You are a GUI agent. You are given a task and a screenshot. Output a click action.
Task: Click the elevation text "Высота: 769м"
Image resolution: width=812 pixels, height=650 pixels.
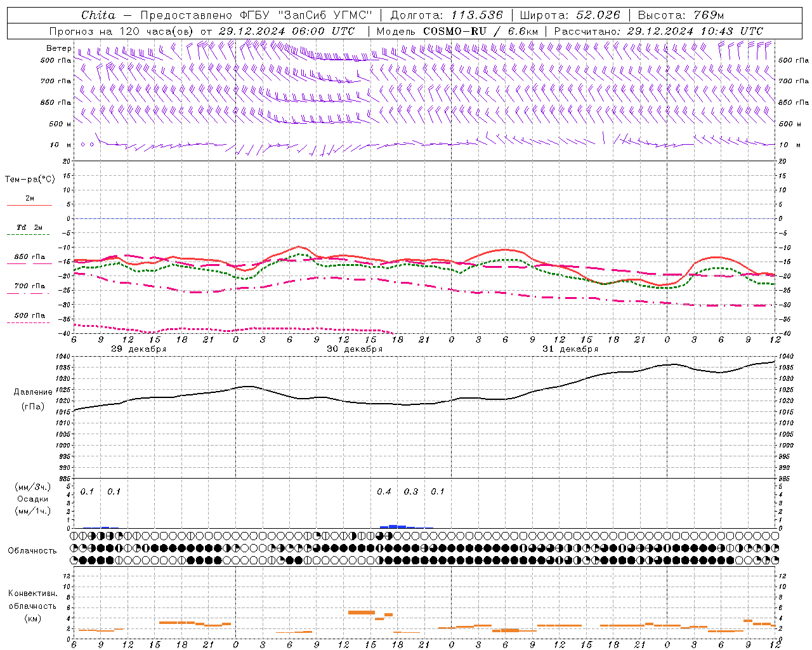(x=681, y=15)
